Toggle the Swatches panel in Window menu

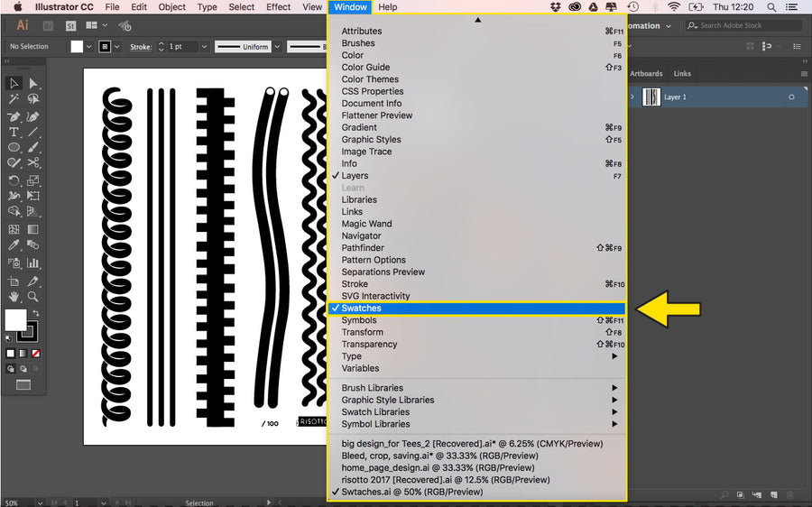(361, 309)
